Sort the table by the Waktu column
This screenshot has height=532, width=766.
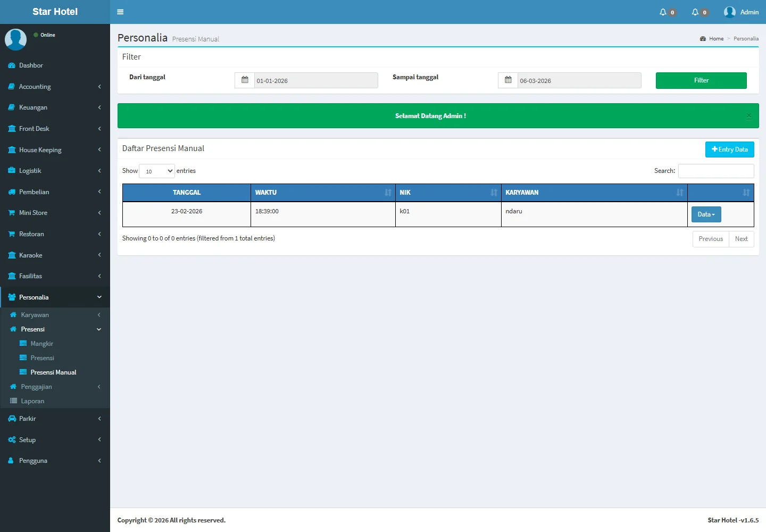[322, 193]
